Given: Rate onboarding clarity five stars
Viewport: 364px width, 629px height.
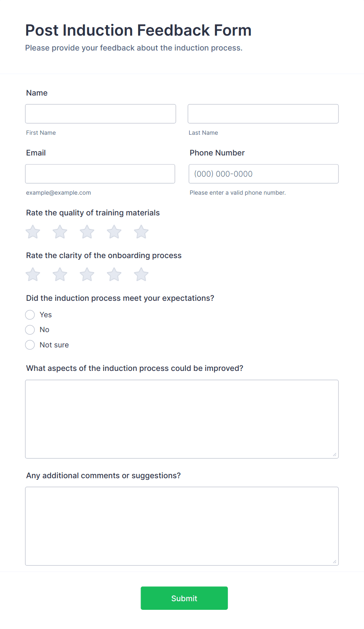Looking at the screenshot, I should pyautogui.click(x=141, y=274).
